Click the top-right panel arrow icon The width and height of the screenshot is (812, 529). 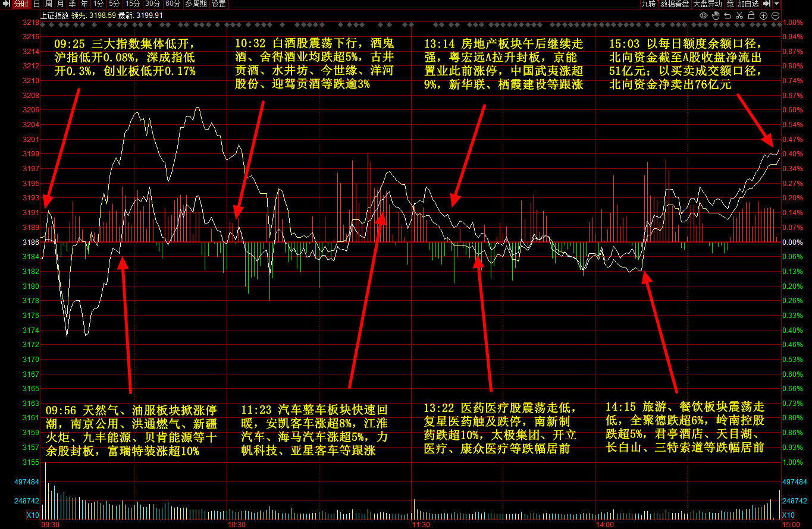tap(767, 4)
